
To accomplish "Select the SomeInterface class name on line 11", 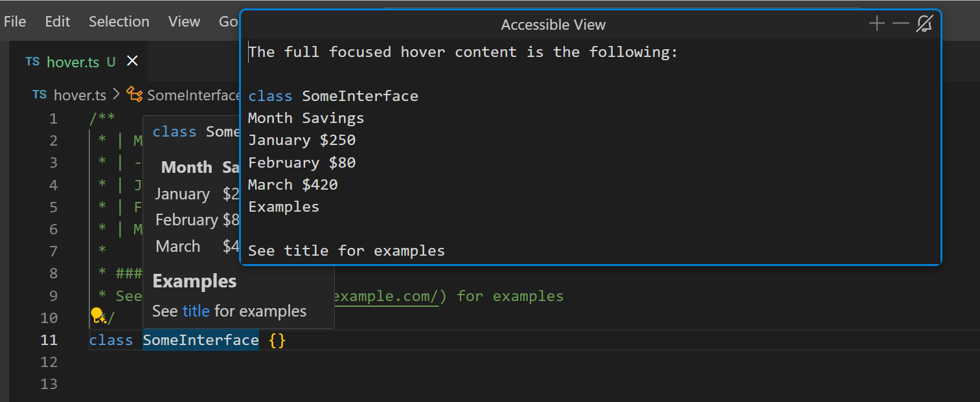I will click(200, 340).
